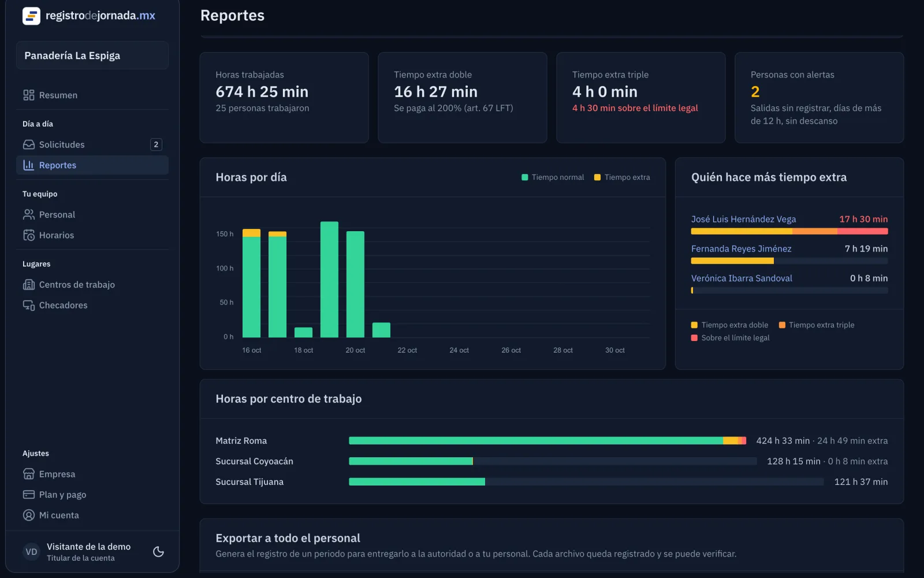Go to Checadores
Screen dimensions: 924x578
(92, 305)
